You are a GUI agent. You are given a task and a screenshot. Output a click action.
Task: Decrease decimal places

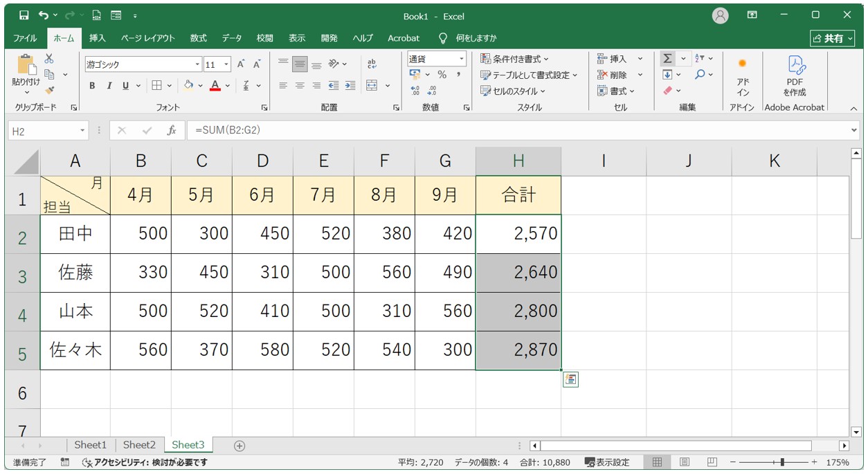pos(432,91)
